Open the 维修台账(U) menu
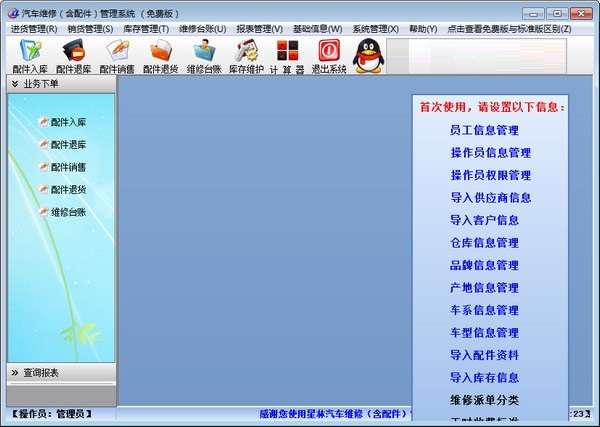This screenshot has height=427, width=600. (202, 29)
